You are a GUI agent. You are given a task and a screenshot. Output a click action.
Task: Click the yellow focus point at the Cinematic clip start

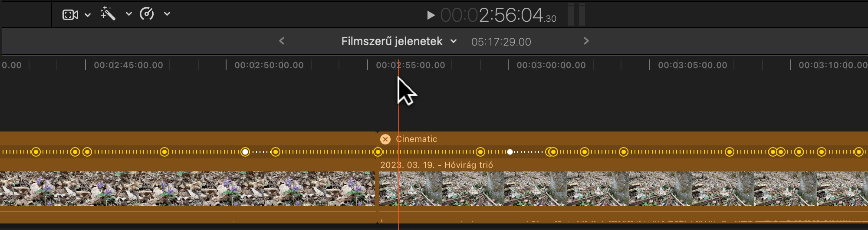(x=378, y=152)
